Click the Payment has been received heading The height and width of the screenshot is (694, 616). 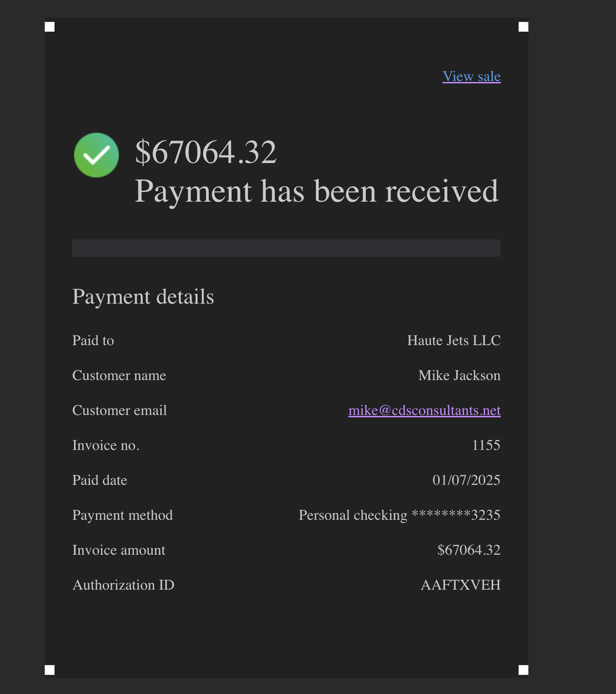click(317, 191)
